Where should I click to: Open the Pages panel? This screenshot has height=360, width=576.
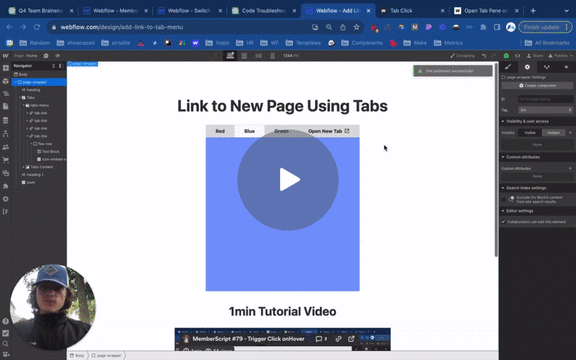point(6,107)
